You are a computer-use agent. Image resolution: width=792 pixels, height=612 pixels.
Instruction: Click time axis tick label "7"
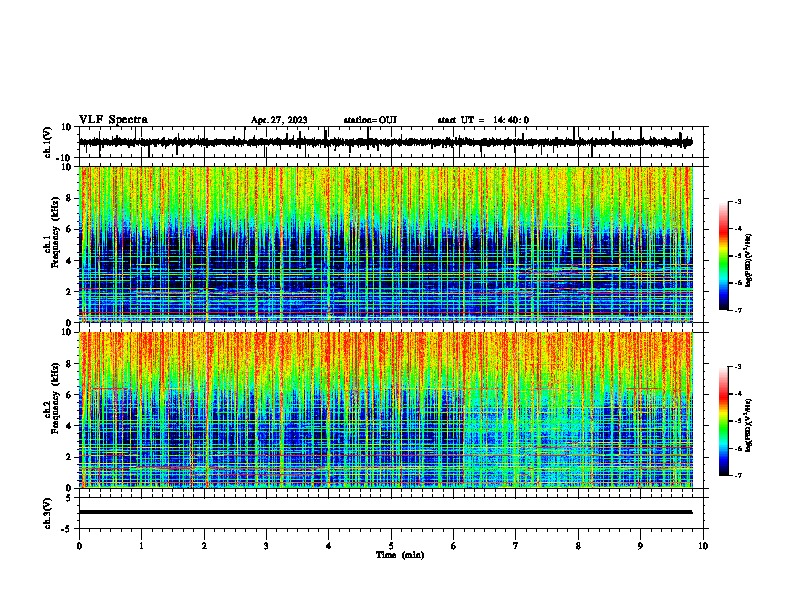pyautogui.click(x=516, y=546)
